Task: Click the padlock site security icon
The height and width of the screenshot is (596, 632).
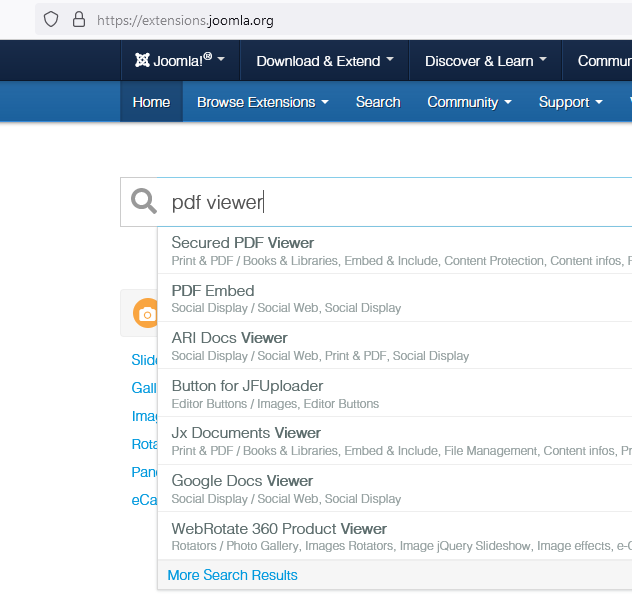Action: coord(79,20)
